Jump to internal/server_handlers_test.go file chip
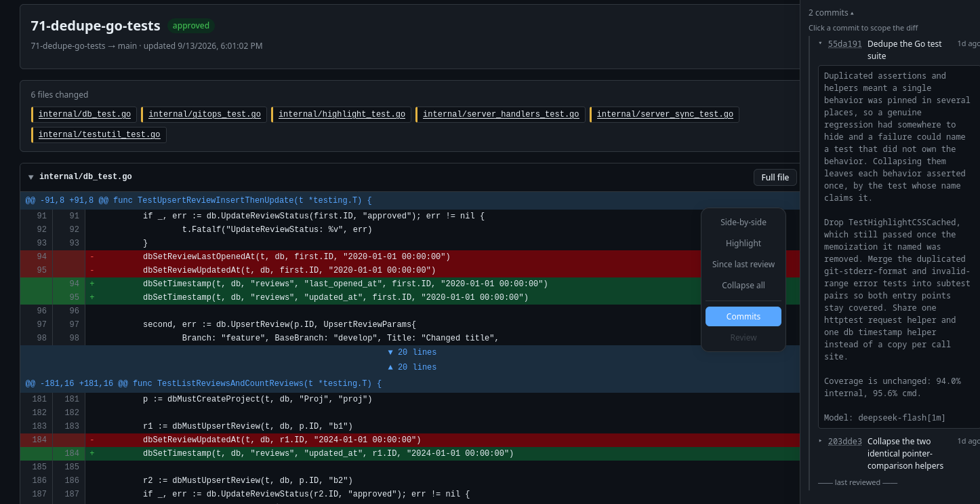 click(501, 115)
